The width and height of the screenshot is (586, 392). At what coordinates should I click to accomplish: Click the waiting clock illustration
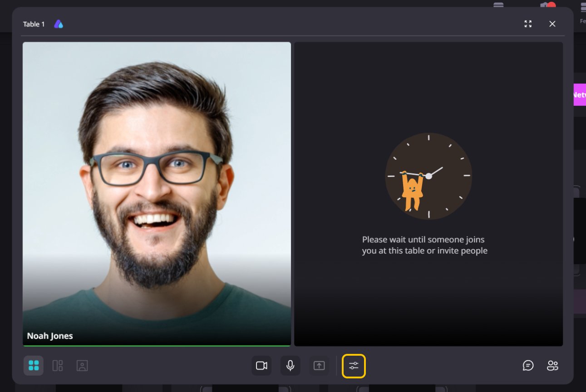click(x=428, y=176)
